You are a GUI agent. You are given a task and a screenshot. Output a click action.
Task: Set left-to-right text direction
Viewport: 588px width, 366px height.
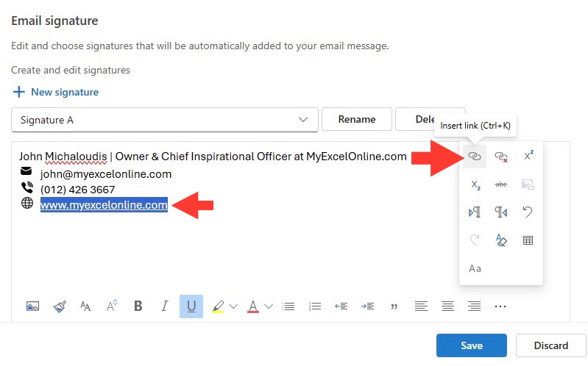tap(475, 212)
